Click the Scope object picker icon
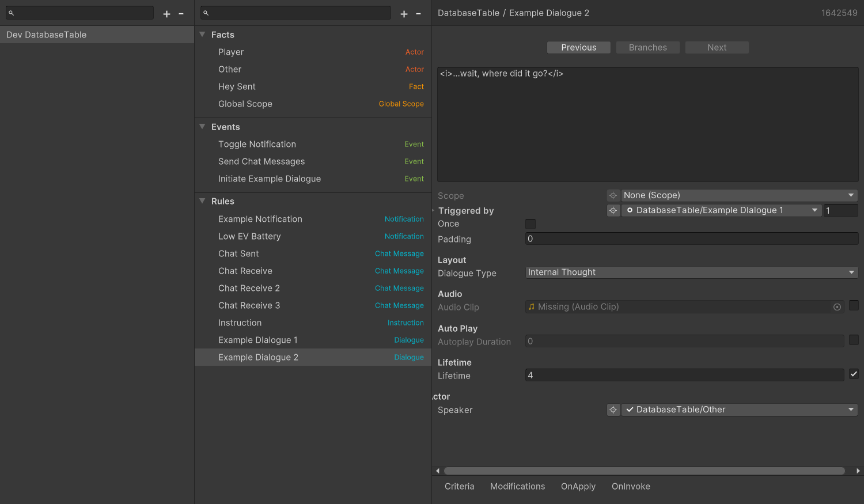Image resolution: width=864 pixels, height=504 pixels. pyautogui.click(x=613, y=196)
